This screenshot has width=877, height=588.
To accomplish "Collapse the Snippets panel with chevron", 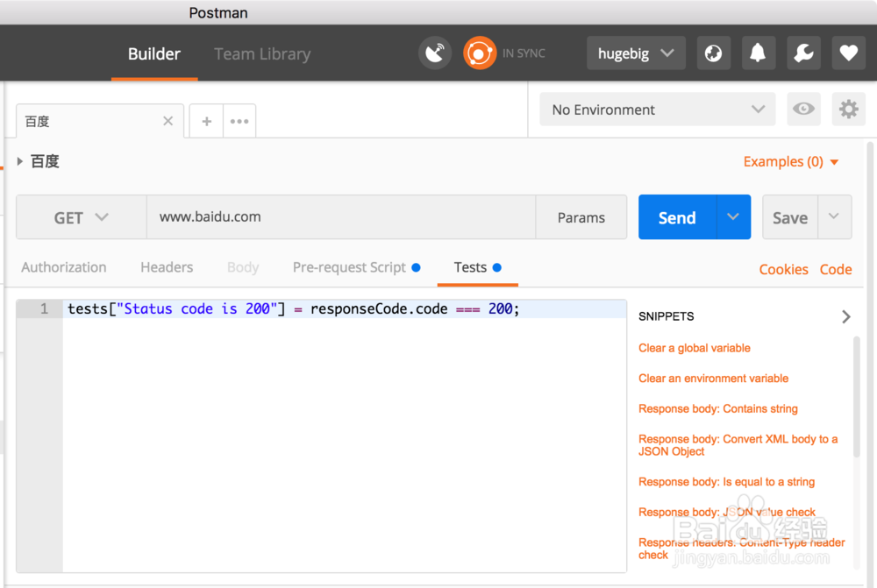I will pos(845,317).
